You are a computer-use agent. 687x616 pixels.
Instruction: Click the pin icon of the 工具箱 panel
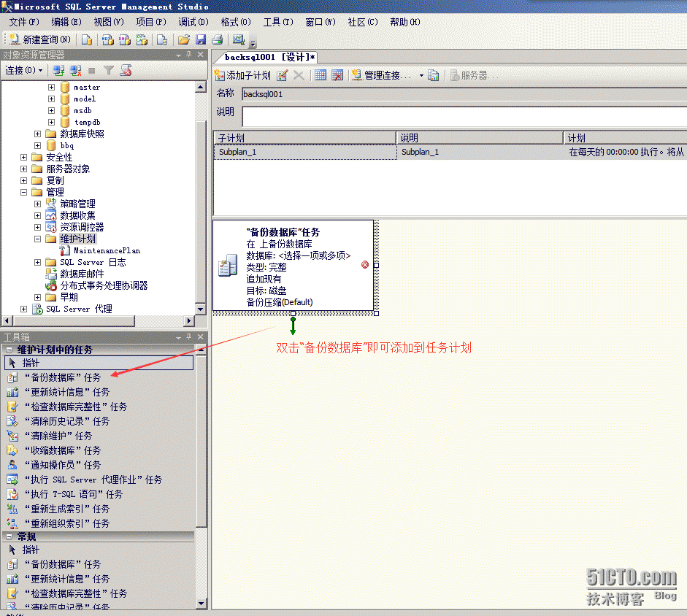189,336
